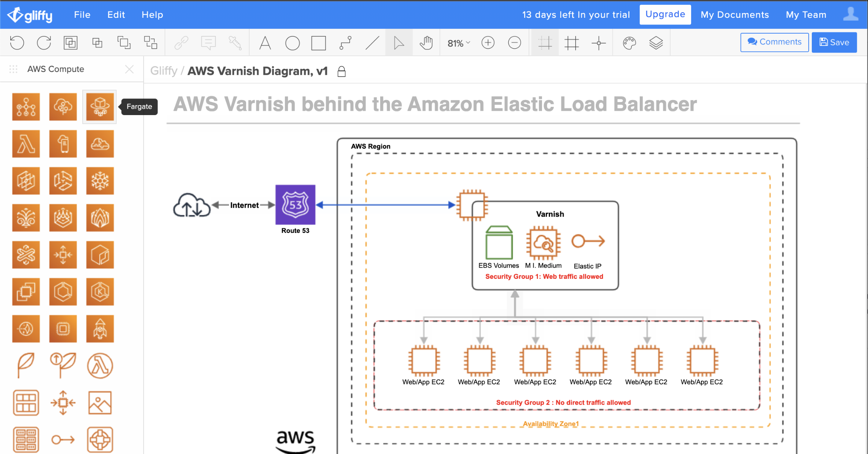
Task: Open the user account menu
Action: pyautogui.click(x=850, y=14)
